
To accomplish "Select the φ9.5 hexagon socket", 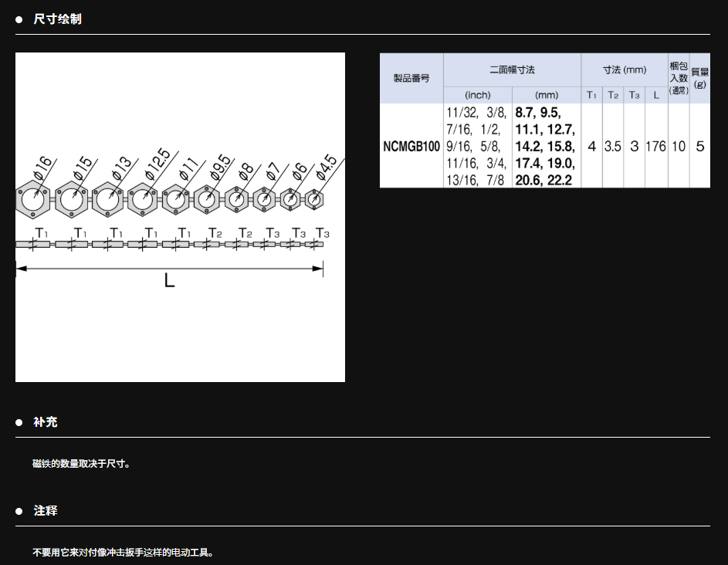I will click(208, 199).
